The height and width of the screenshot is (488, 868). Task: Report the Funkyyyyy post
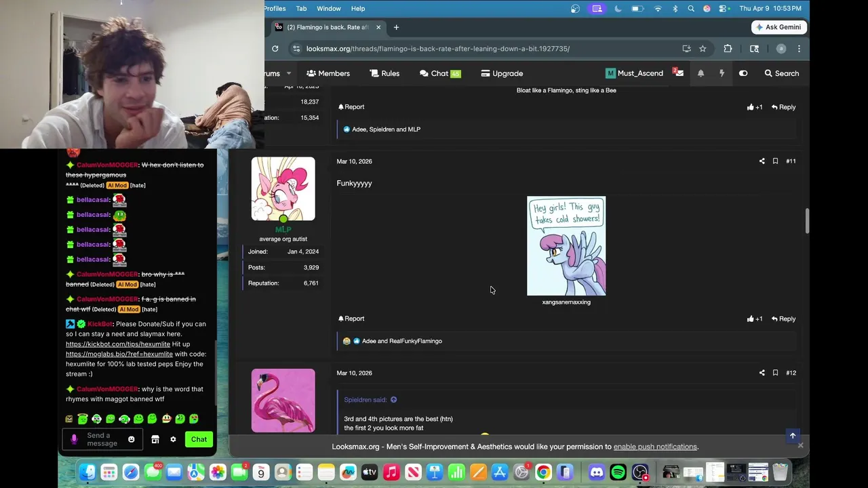pos(351,319)
